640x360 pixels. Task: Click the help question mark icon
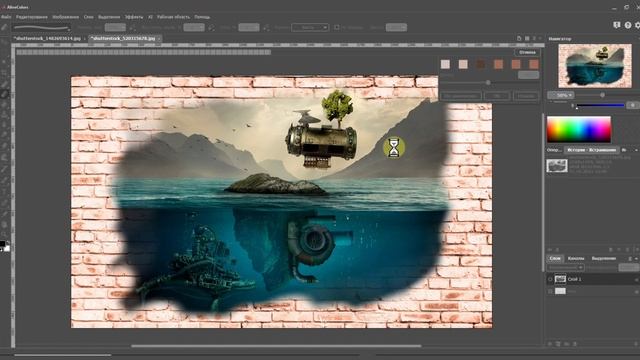click(628, 25)
